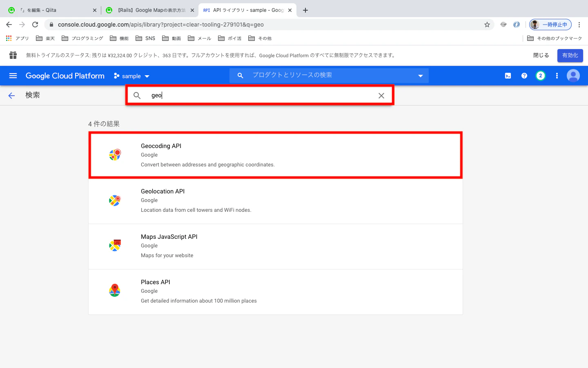This screenshot has height=368, width=588.
Task: Show the notifications badge with 2
Action: pyautogui.click(x=541, y=76)
